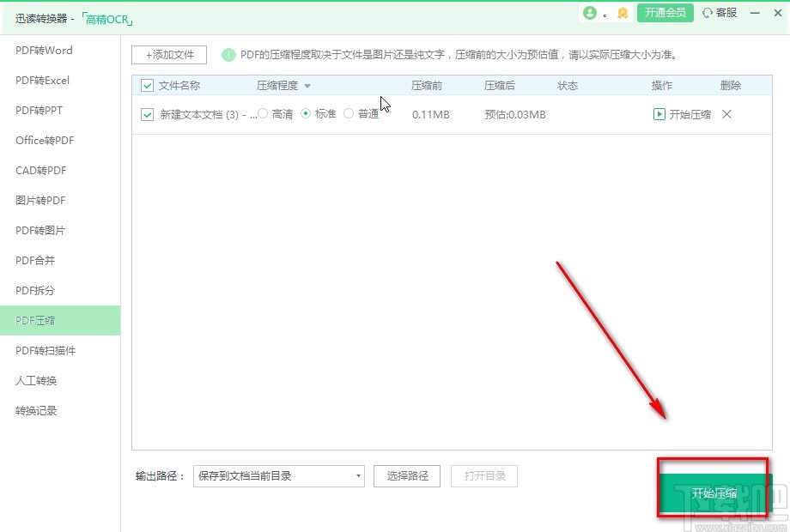The height and width of the screenshot is (532, 790).
Task: Start compression using the green play icon
Action: click(x=657, y=114)
